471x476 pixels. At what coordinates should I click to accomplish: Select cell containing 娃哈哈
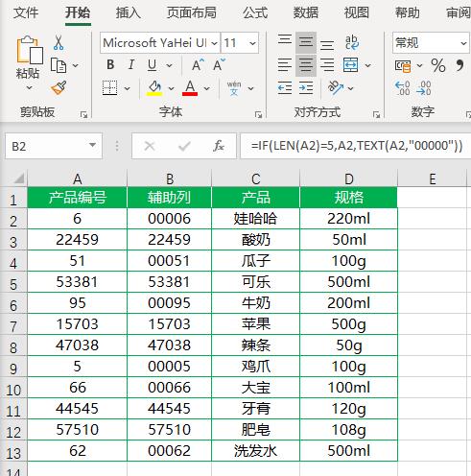click(255, 219)
